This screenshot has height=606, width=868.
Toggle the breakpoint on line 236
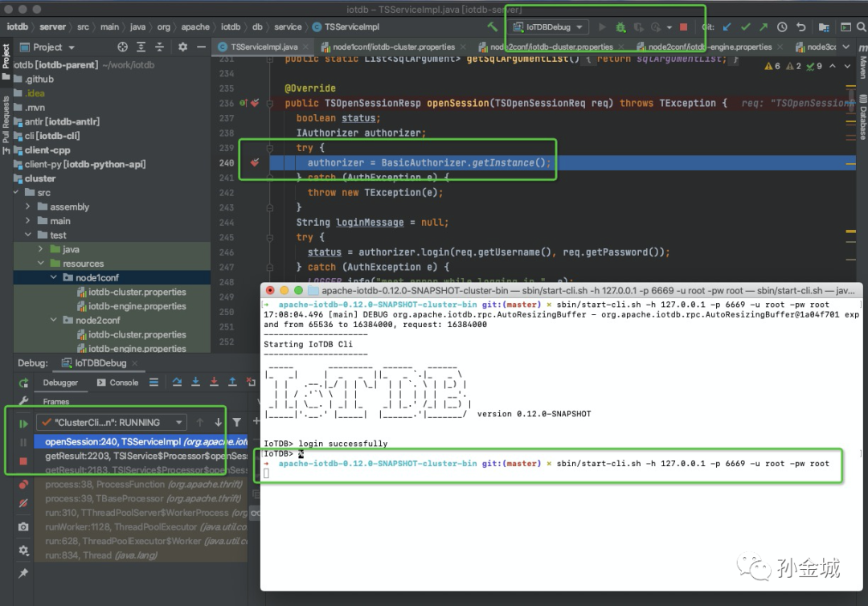tap(254, 104)
